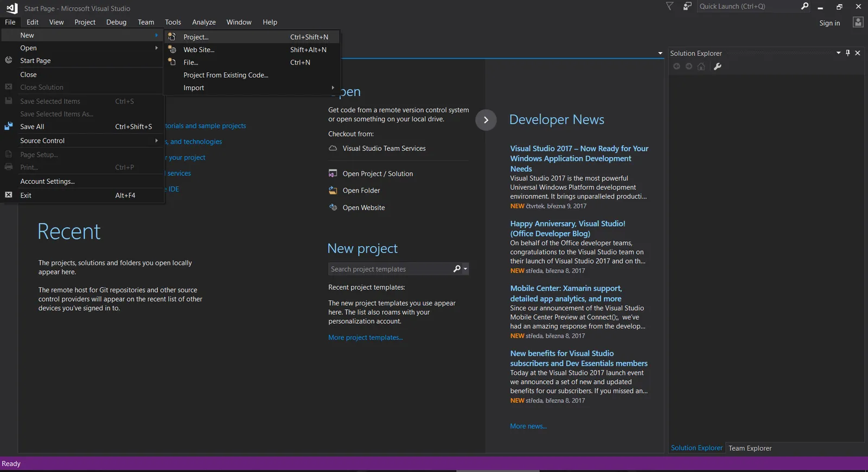Open the More news link
This screenshot has width=868, height=472.
(x=528, y=426)
